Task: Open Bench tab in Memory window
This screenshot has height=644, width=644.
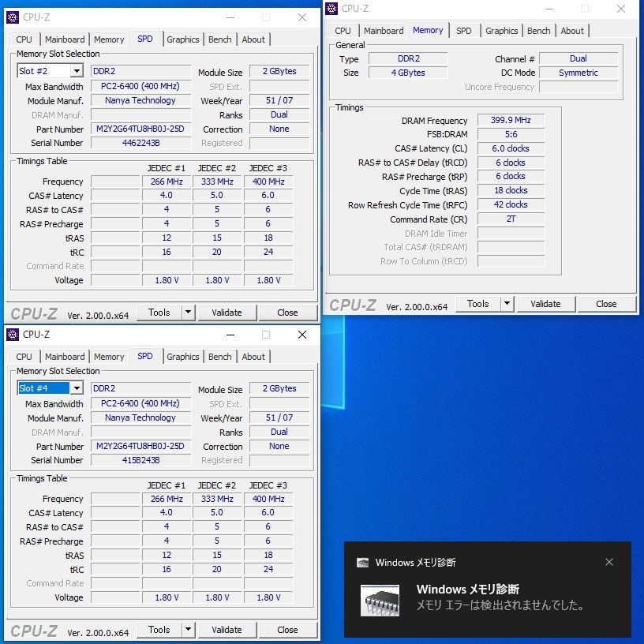Action: [538, 31]
